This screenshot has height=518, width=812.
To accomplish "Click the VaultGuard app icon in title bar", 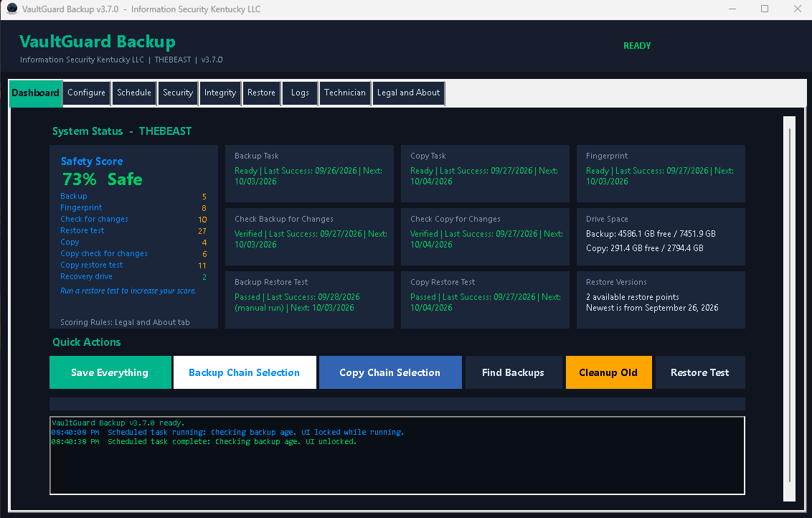I will point(12,9).
